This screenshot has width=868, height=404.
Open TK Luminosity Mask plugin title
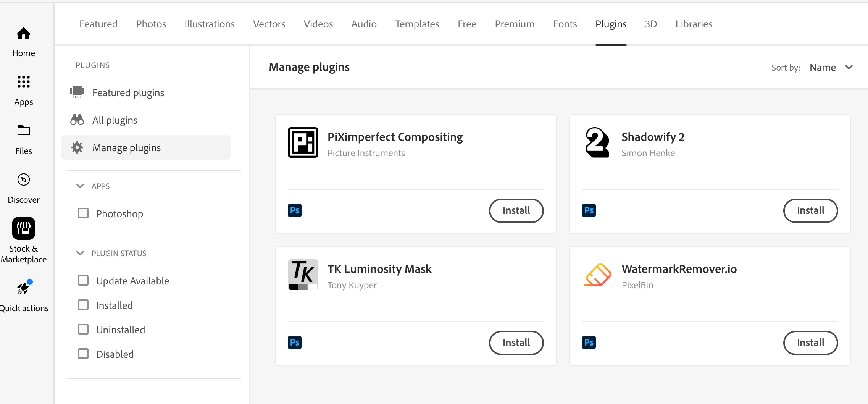click(379, 269)
